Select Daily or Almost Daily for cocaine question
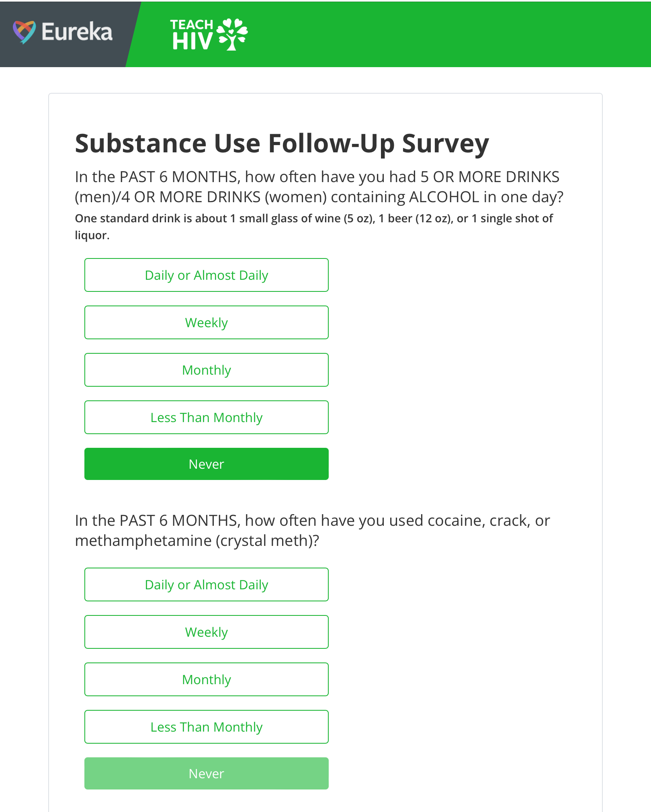The width and height of the screenshot is (651, 812). coord(207,584)
